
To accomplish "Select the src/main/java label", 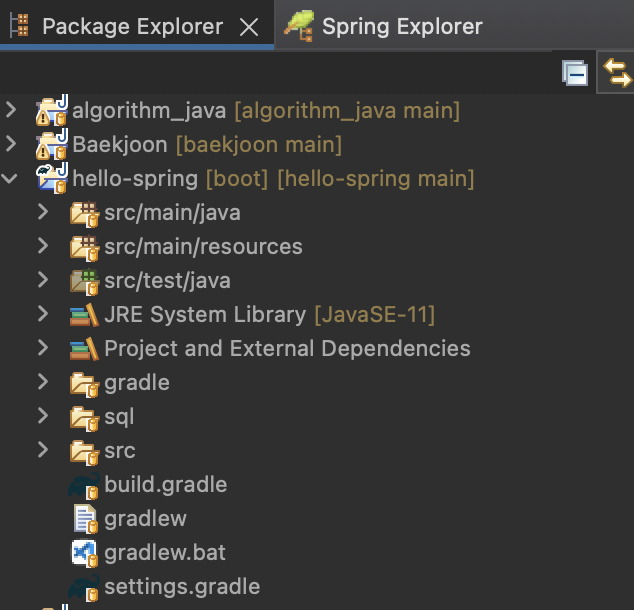I will tap(172, 213).
